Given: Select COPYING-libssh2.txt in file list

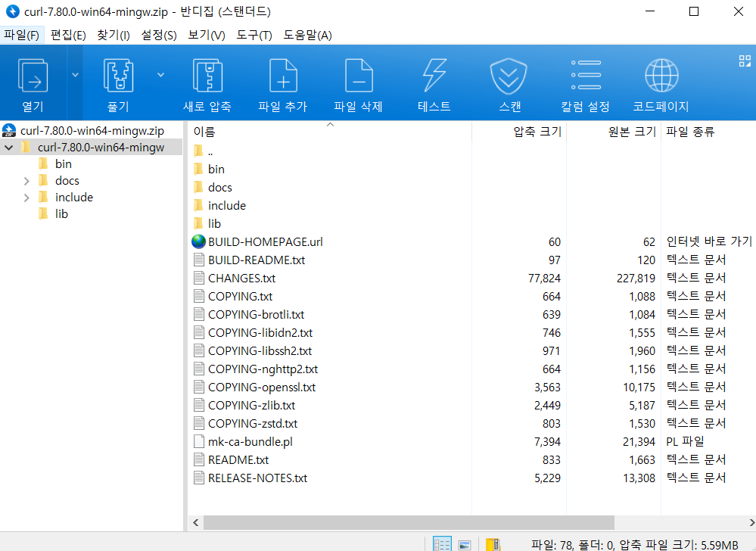Looking at the screenshot, I should [x=260, y=350].
